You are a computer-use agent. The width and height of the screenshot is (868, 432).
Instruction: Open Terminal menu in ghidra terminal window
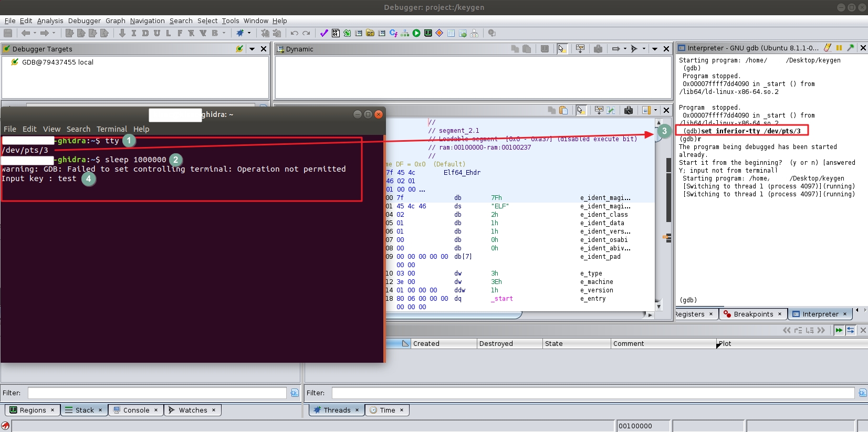click(x=112, y=129)
